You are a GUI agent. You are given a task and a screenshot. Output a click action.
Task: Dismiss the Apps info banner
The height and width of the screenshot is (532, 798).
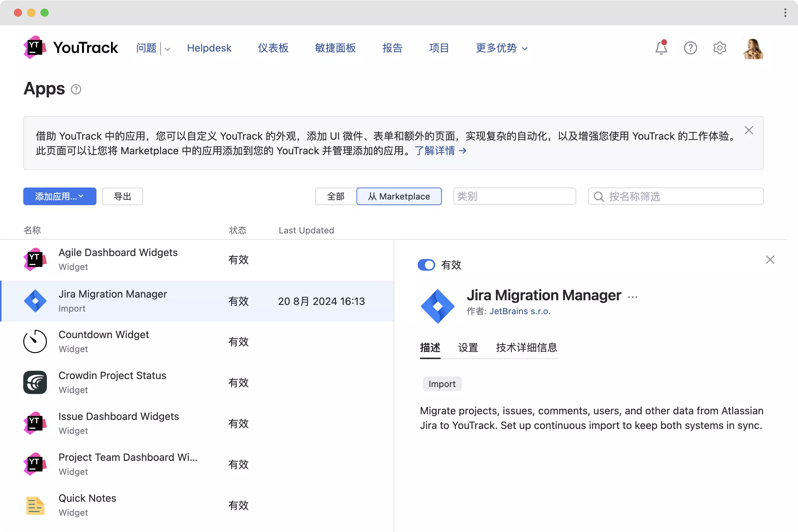coord(749,130)
